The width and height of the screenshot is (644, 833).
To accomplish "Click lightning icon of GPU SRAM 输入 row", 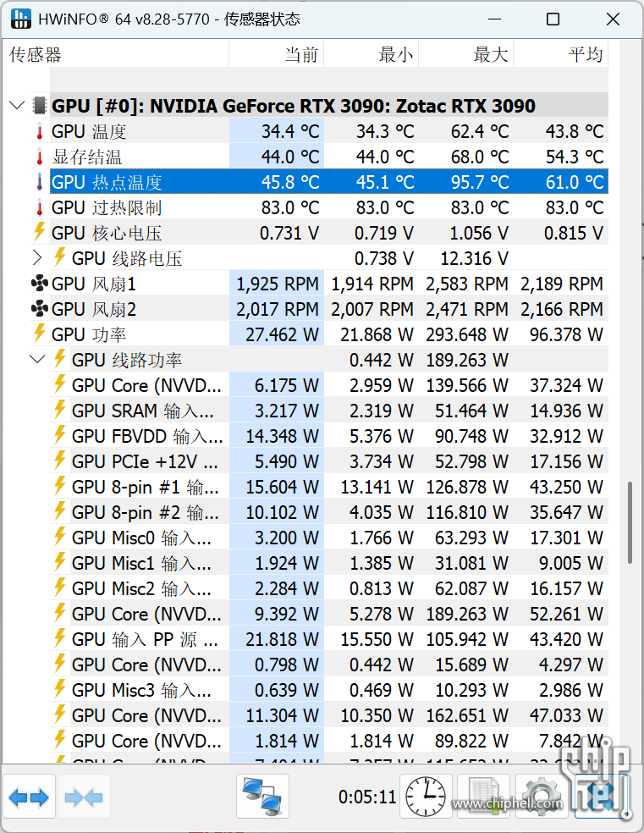I will click(59, 410).
